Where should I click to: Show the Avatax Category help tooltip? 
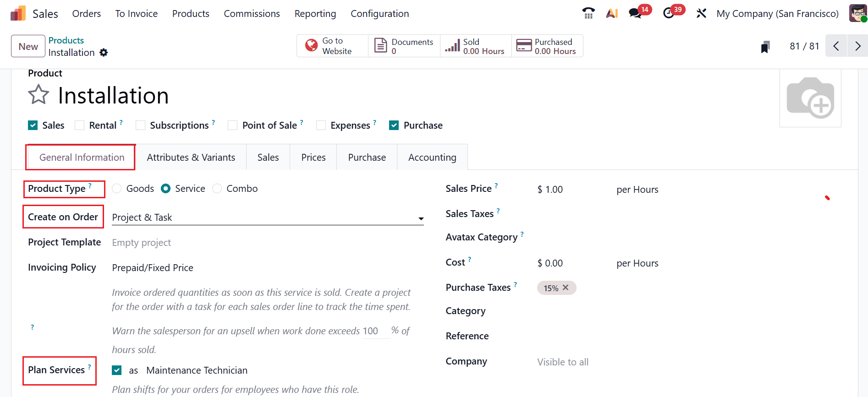coord(522,234)
